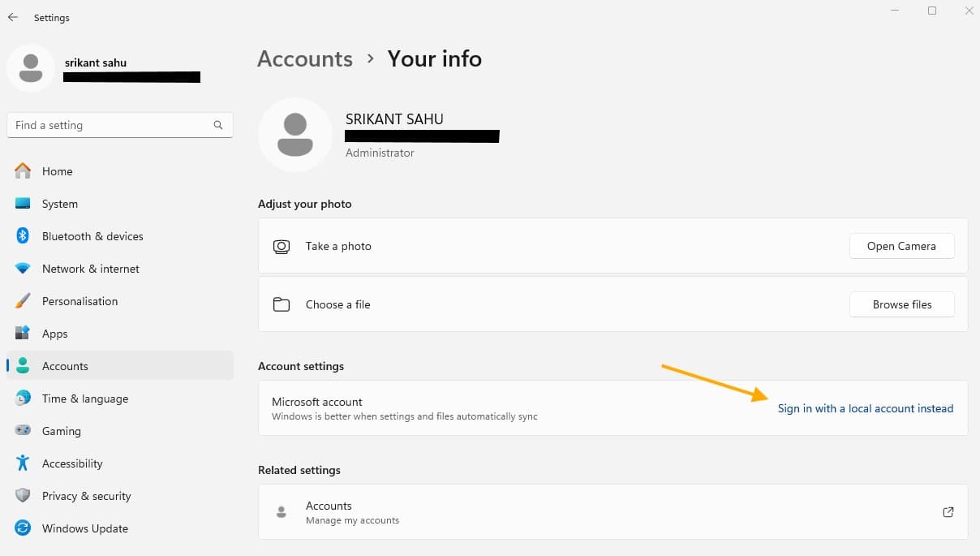Image resolution: width=980 pixels, height=556 pixels.
Task: Click the search magnifier icon
Action: coord(218,125)
